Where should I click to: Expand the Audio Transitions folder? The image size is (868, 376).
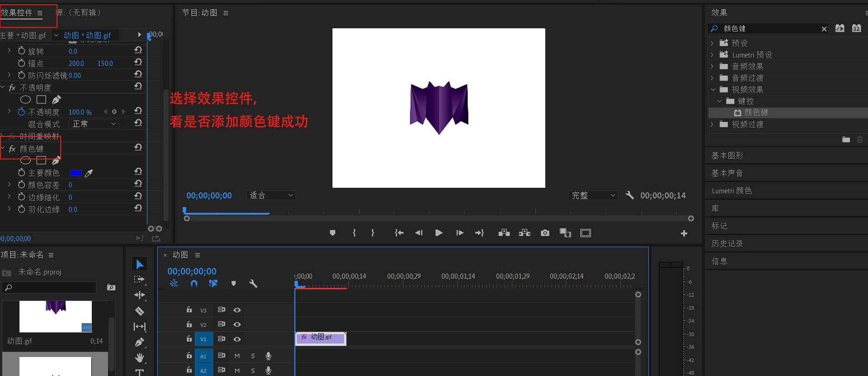point(712,78)
